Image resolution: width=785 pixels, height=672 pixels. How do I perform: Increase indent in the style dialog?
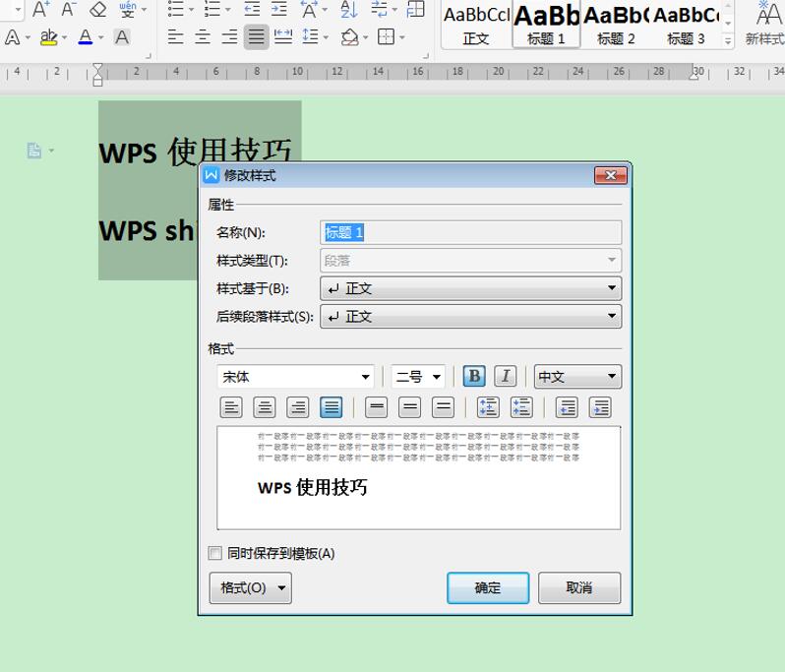(600, 407)
